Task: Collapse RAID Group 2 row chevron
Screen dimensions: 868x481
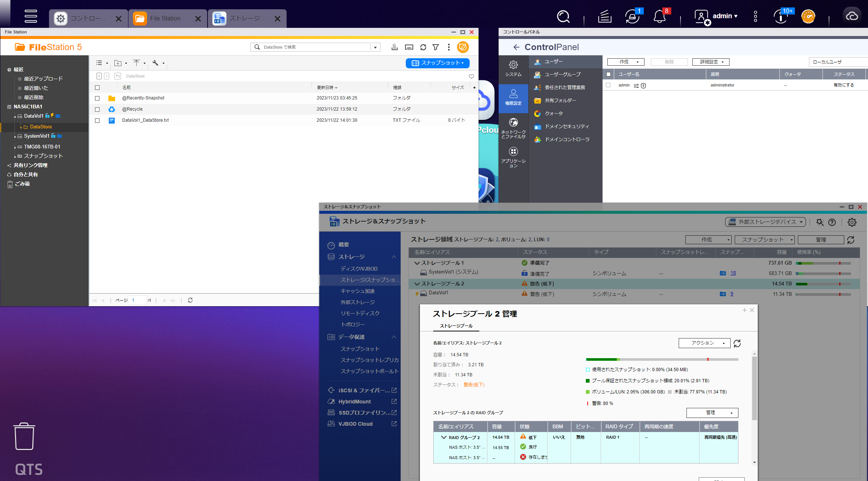Action: click(x=443, y=437)
